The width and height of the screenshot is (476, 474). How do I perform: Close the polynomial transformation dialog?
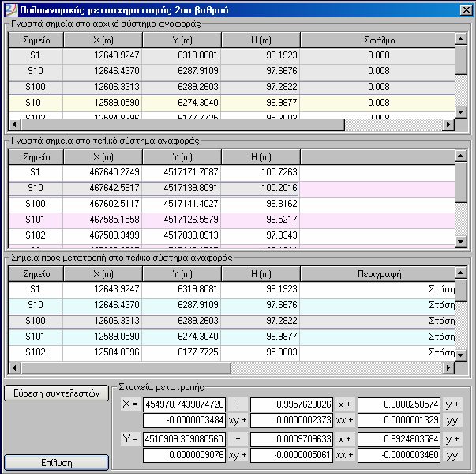coord(466,10)
